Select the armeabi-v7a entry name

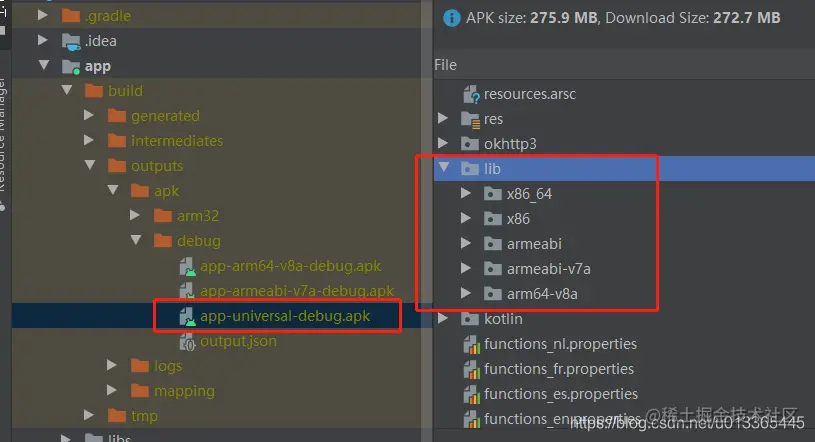pos(548,269)
